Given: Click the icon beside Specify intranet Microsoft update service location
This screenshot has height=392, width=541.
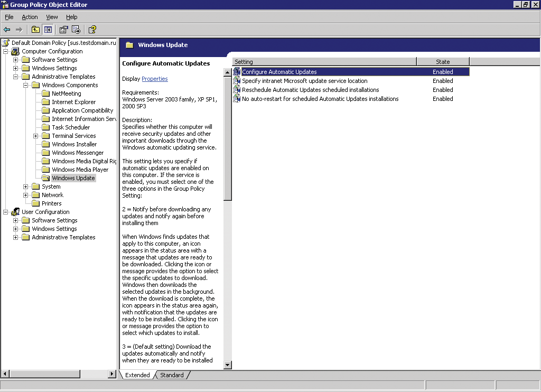Looking at the screenshot, I should (x=237, y=80).
